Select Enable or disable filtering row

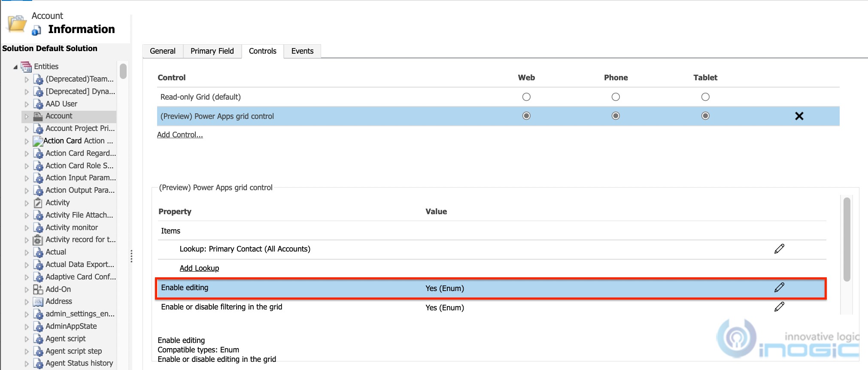pos(492,307)
